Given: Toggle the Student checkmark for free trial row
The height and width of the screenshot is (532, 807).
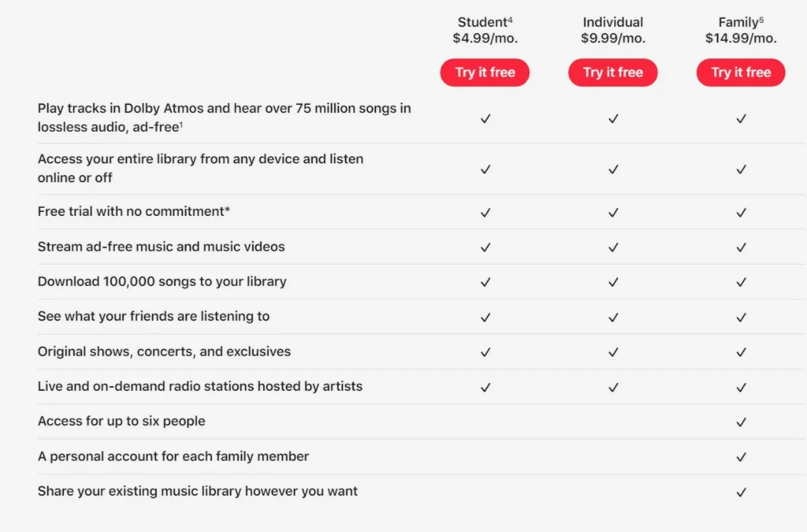Looking at the screenshot, I should click(485, 212).
